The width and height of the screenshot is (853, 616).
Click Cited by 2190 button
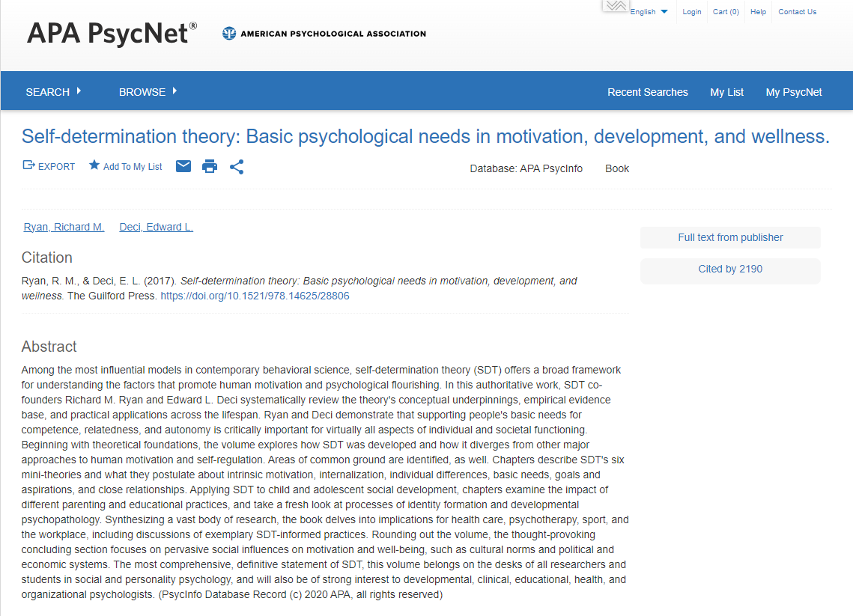[x=730, y=269]
